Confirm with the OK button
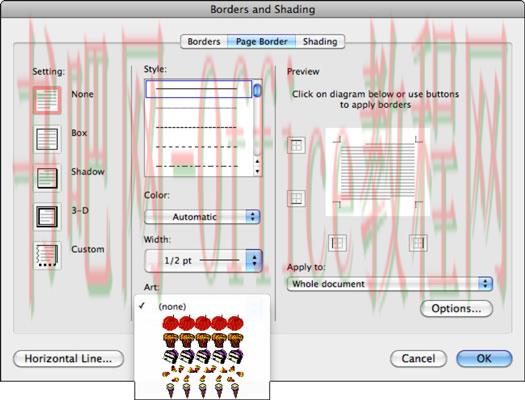This screenshot has height=400, width=525. click(x=484, y=358)
